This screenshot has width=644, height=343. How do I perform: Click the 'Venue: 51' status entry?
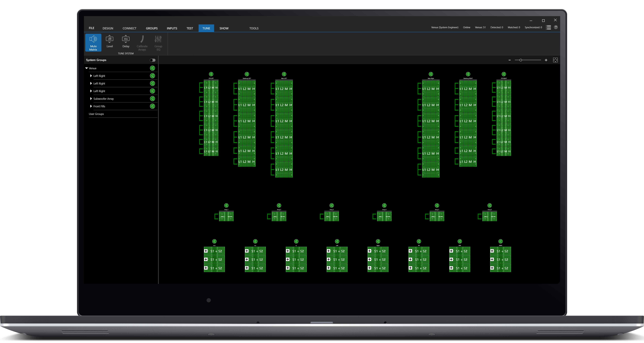point(480,28)
